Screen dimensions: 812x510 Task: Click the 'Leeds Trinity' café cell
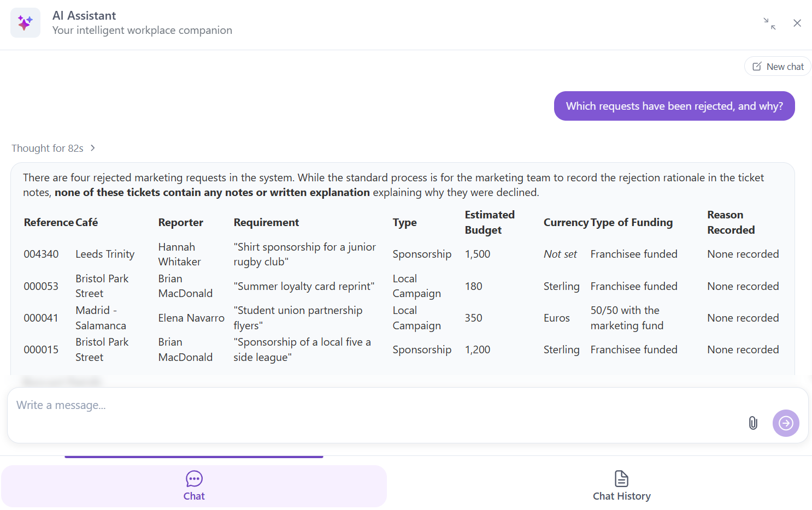(x=105, y=254)
